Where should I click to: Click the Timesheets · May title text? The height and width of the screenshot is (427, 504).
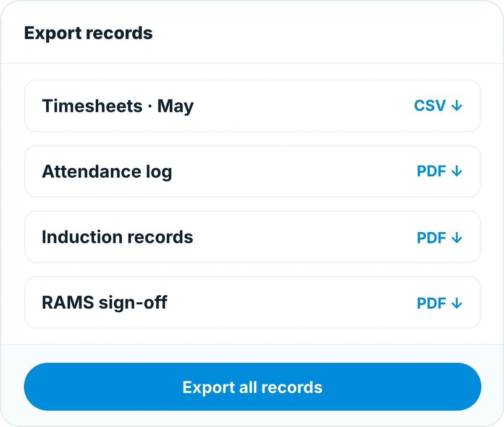click(x=118, y=107)
